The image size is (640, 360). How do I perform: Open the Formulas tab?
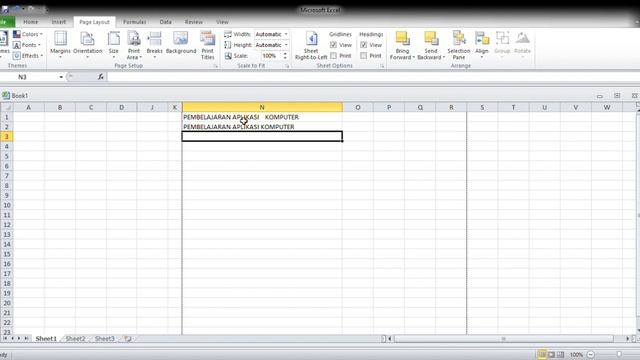tap(134, 22)
